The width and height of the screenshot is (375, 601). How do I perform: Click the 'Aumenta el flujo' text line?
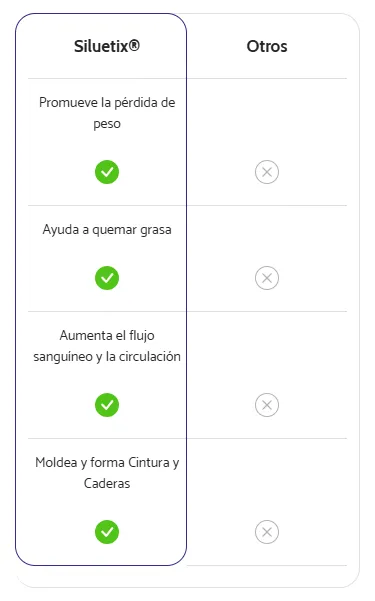click(107, 335)
